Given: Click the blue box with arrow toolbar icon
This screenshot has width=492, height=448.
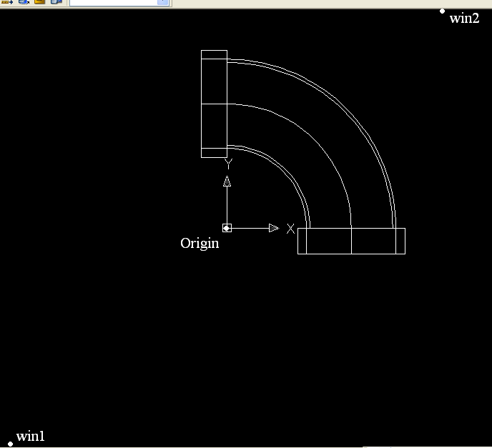Looking at the screenshot, I should 24,2.
